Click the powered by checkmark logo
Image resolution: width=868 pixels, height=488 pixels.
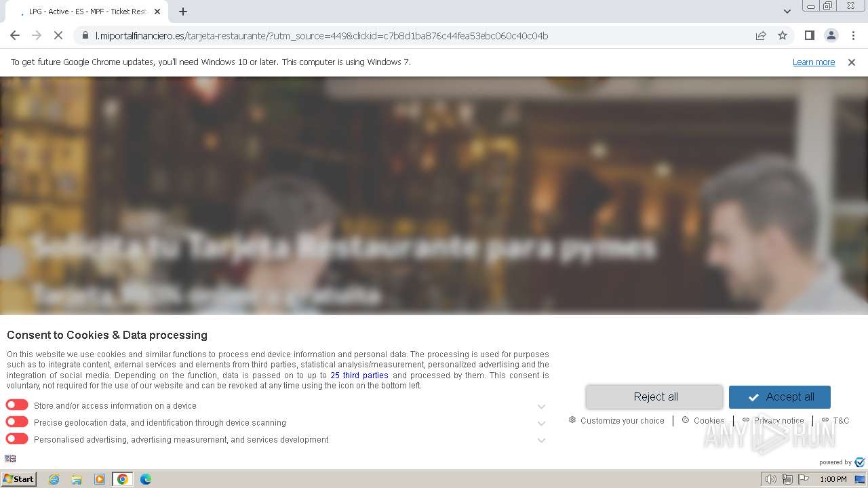[859, 462]
